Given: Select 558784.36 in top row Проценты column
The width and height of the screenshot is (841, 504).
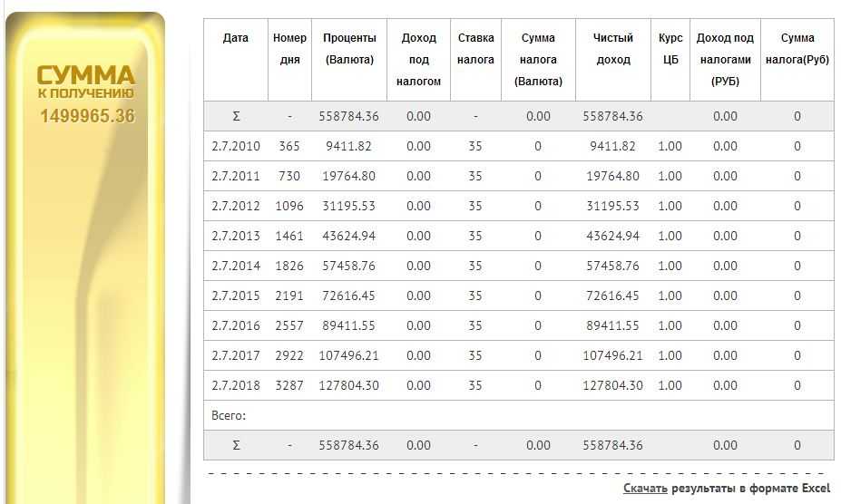Looking at the screenshot, I should click(348, 116).
